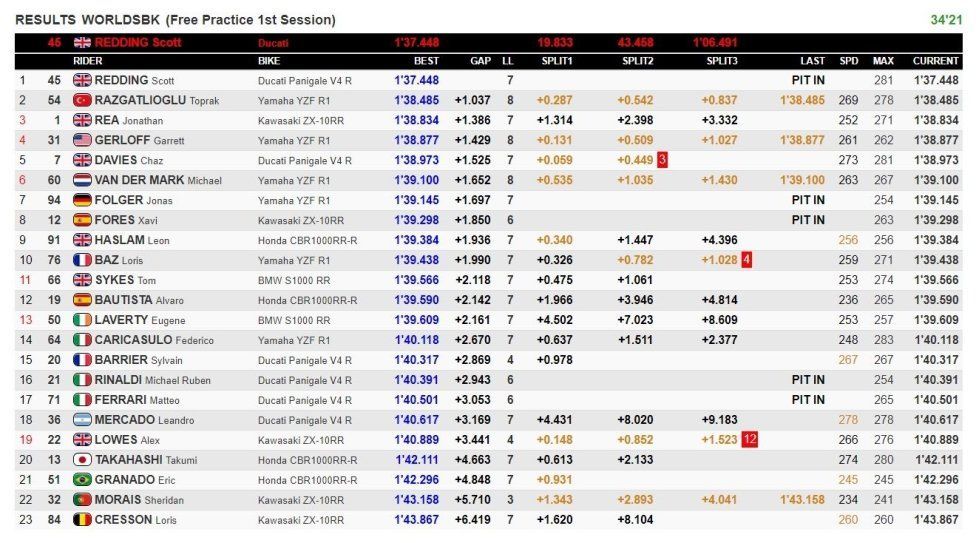Viewport: 976px width, 543px height.
Task: Click PIT IN status in RINALDI row
Action: [808, 379]
